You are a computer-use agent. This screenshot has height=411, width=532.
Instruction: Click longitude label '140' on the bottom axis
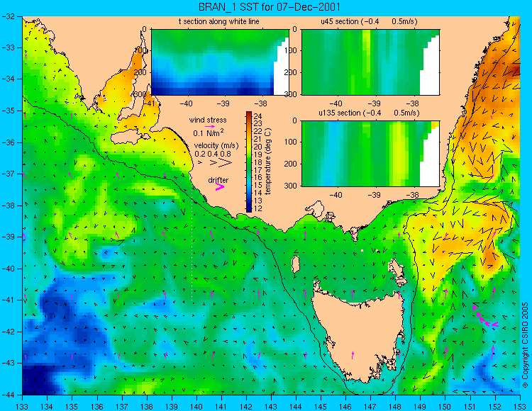(196, 406)
